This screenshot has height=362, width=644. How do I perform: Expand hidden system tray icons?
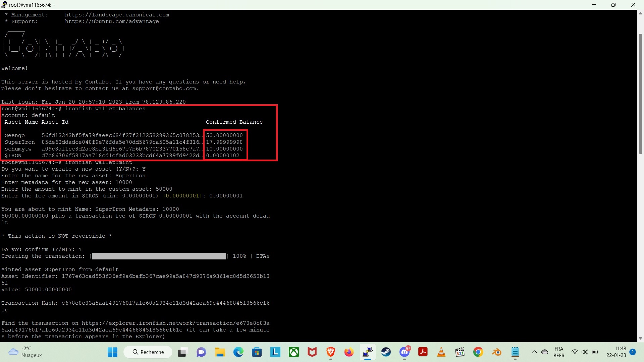click(x=534, y=352)
